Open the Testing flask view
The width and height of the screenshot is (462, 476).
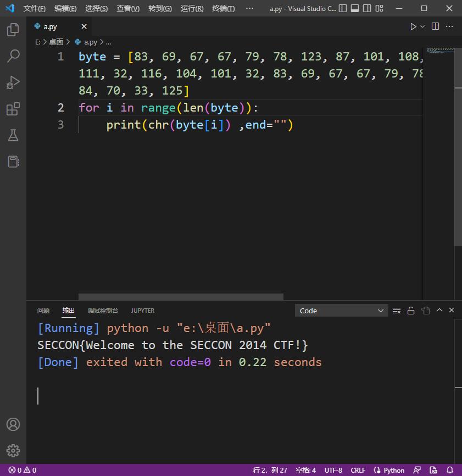pos(13,135)
